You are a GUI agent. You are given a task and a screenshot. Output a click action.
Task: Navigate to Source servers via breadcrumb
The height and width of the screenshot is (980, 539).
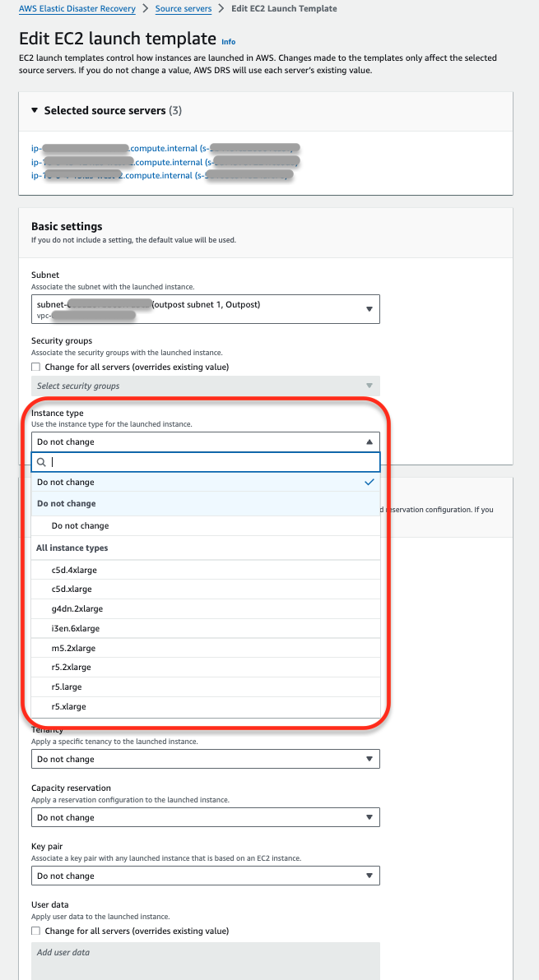[183, 9]
